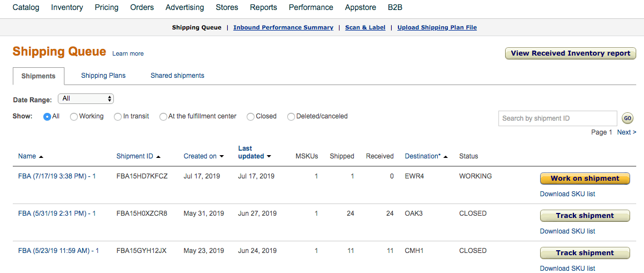Track shipment for FBA15H0XZCR8

pyautogui.click(x=585, y=216)
